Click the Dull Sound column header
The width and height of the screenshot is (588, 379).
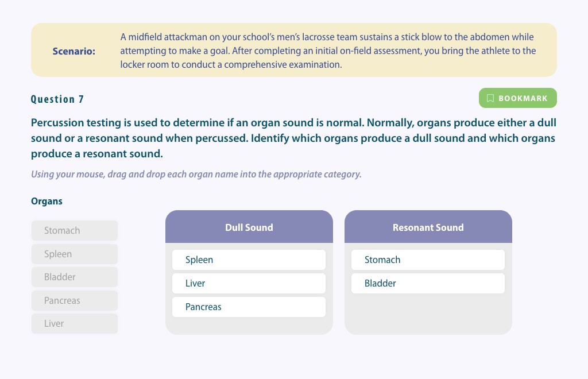coord(249,227)
